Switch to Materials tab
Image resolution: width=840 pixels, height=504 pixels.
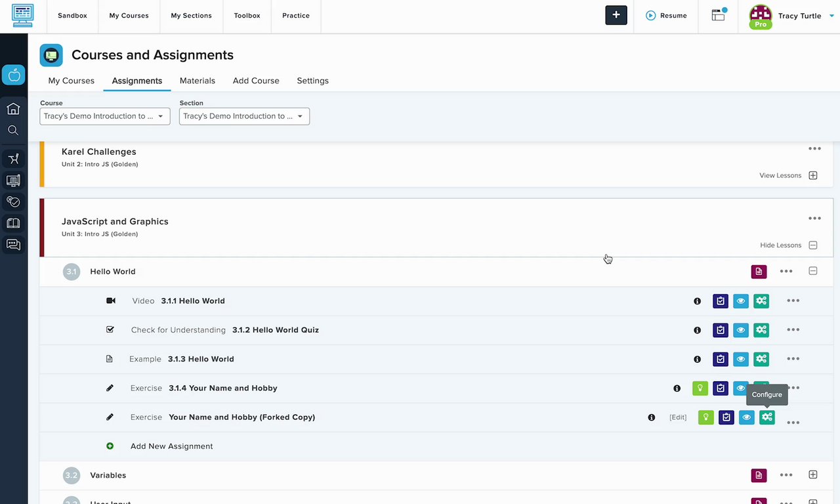198,81
